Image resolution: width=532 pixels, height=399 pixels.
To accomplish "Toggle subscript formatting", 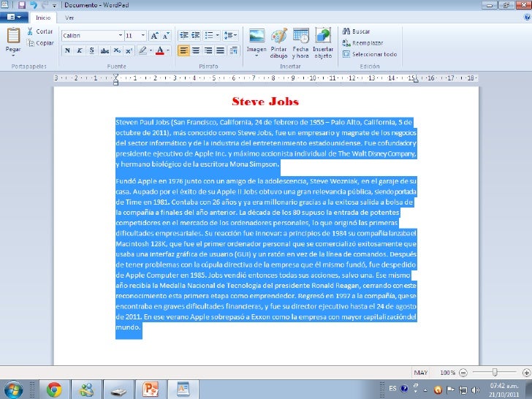I will 117,50.
